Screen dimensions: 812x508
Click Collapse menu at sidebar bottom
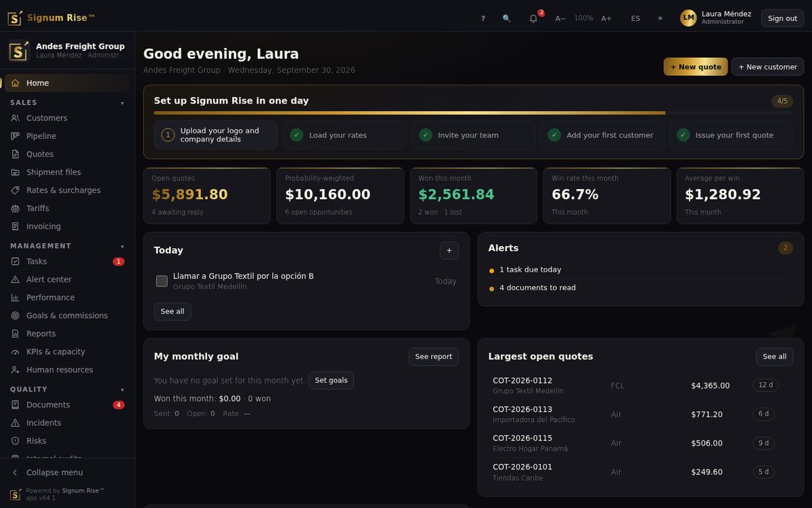(x=67, y=472)
